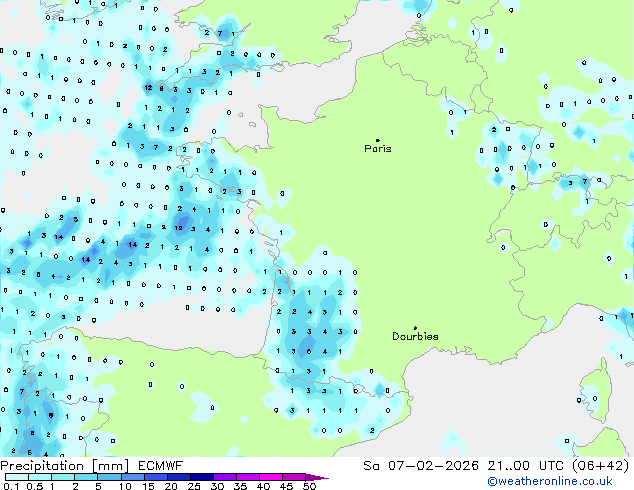Image resolution: width=634 pixels, height=490 pixels.
Task: Click the '21..00 UTC' forecast time
Action: 526,466
